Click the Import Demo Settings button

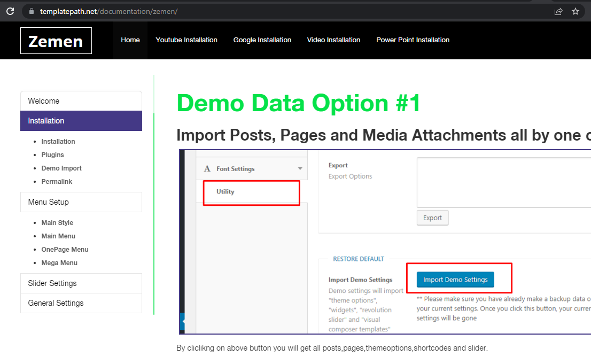(x=455, y=280)
